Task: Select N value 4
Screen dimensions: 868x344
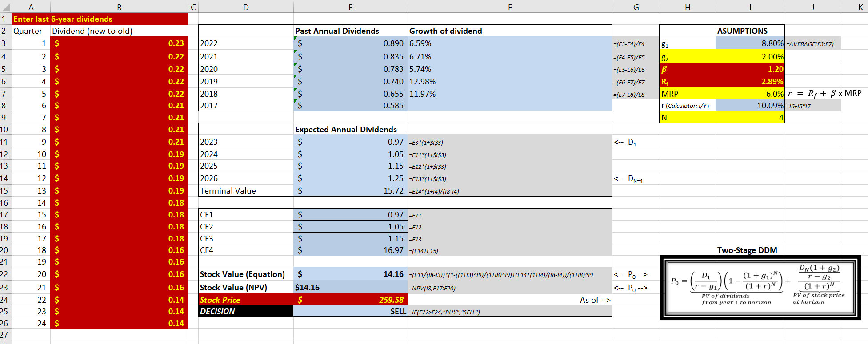Action: pyautogui.click(x=750, y=117)
